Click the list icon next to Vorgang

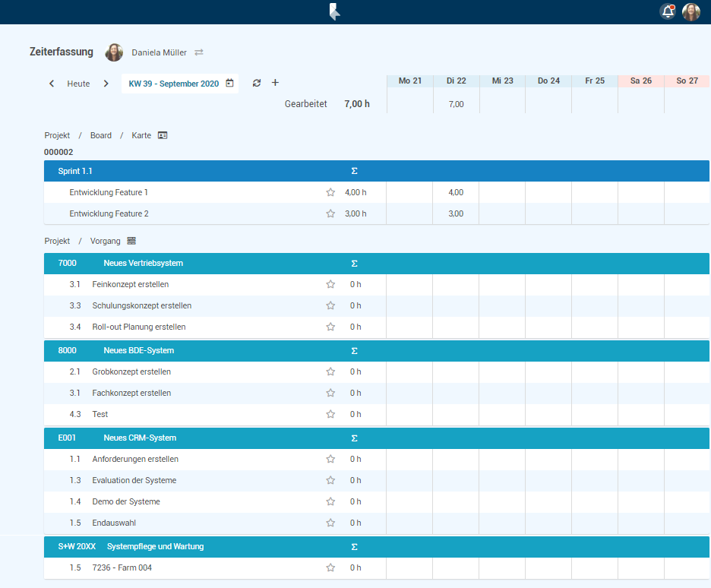pos(131,241)
